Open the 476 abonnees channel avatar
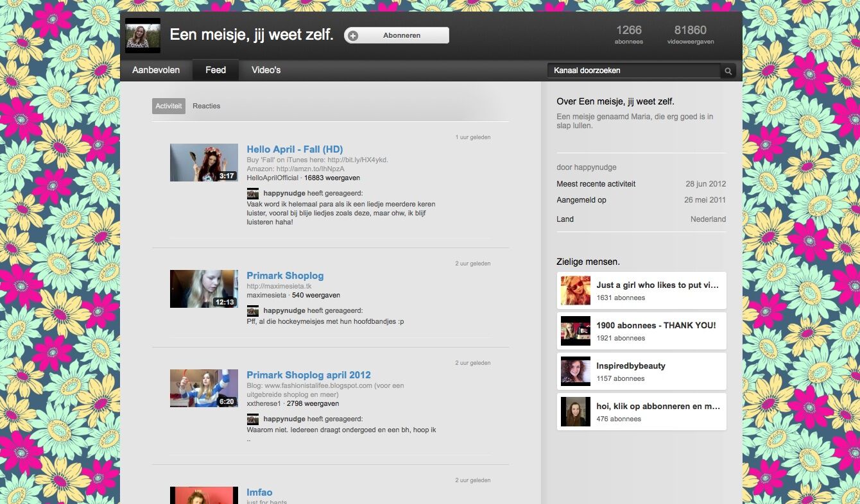860x504 pixels. click(x=575, y=412)
